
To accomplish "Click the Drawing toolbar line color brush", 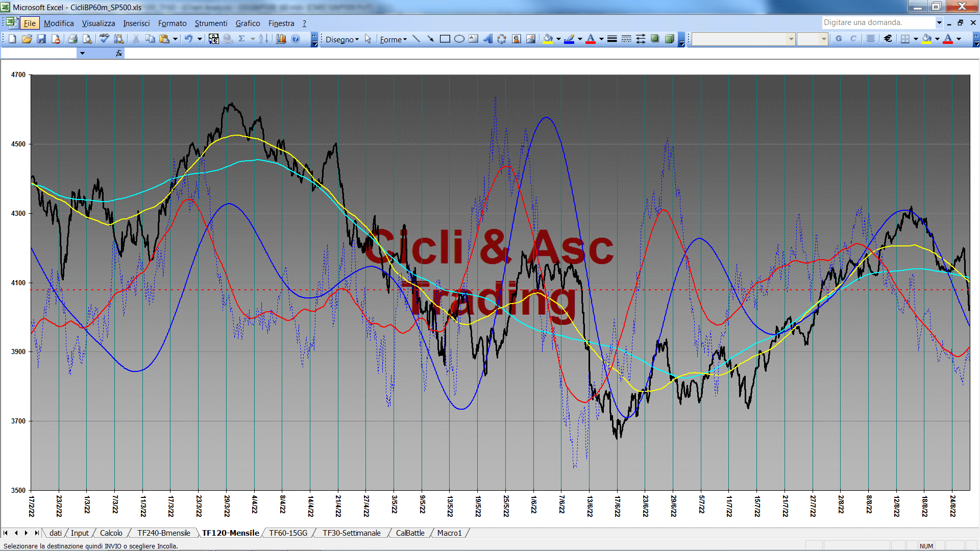I will click(570, 39).
